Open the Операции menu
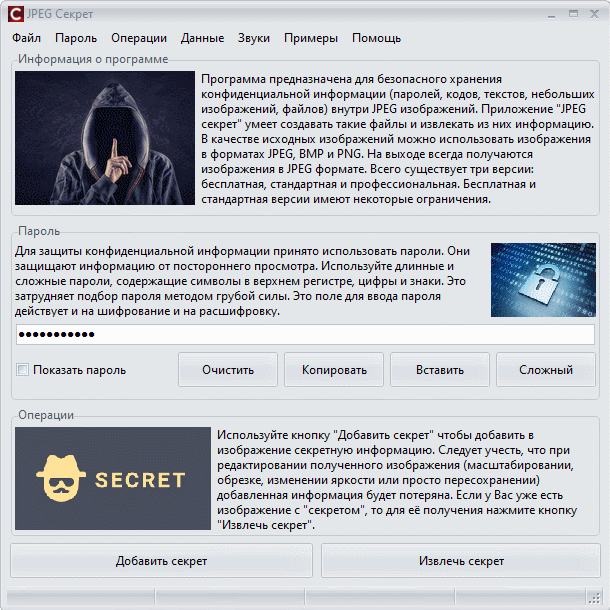 tap(139, 38)
